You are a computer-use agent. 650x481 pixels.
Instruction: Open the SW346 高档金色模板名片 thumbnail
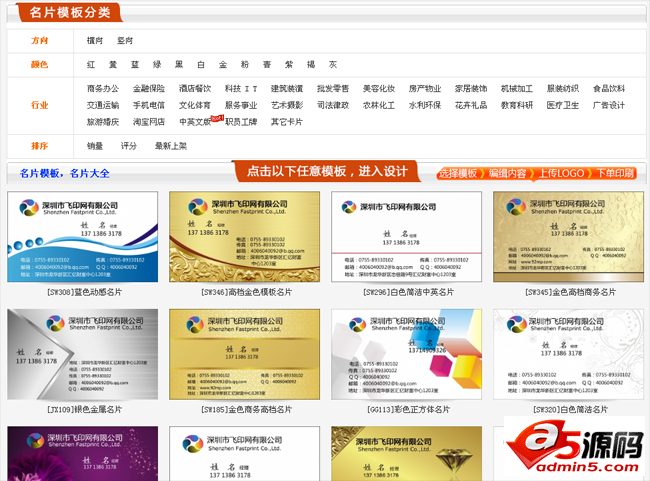tap(245, 237)
